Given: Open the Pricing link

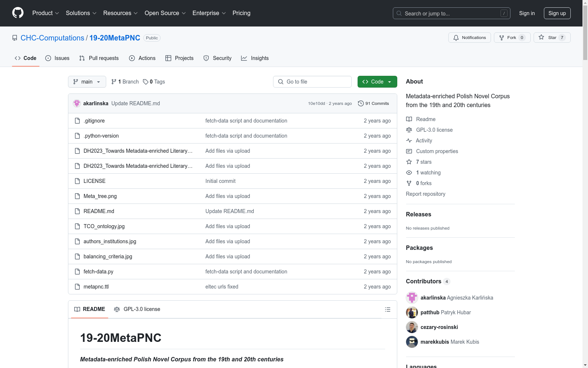Looking at the screenshot, I should (x=241, y=13).
